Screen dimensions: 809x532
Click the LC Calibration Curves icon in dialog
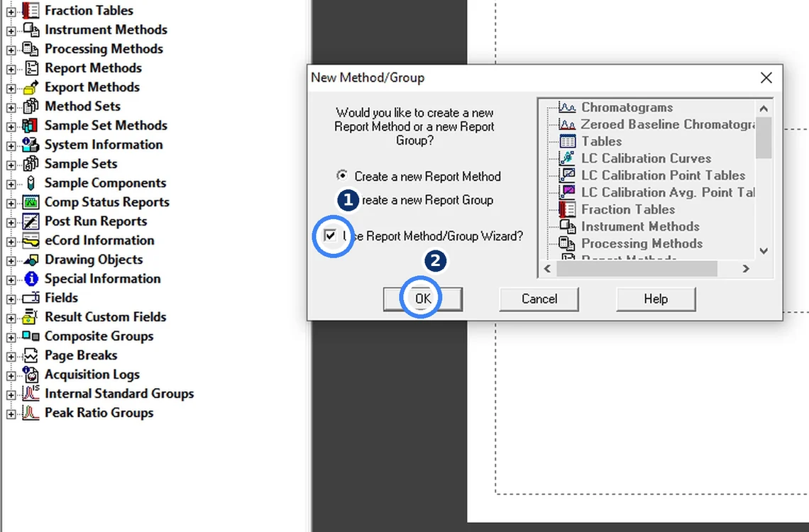tap(567, 158)
